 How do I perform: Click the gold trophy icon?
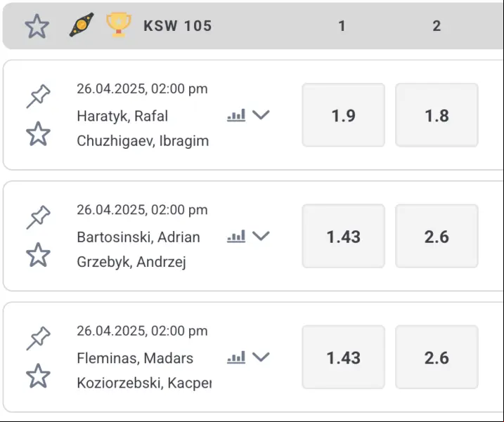click(x=119, y=25)
